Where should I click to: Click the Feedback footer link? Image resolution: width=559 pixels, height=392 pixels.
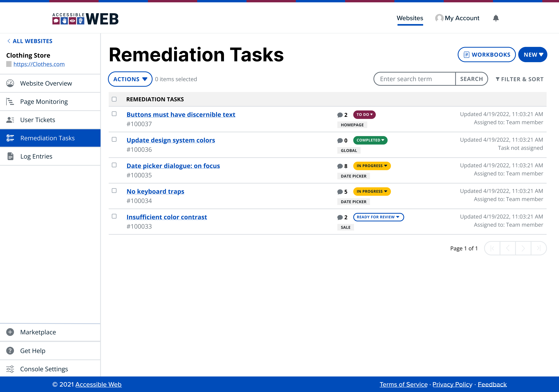pyautogui.click(x=492, y=384)
